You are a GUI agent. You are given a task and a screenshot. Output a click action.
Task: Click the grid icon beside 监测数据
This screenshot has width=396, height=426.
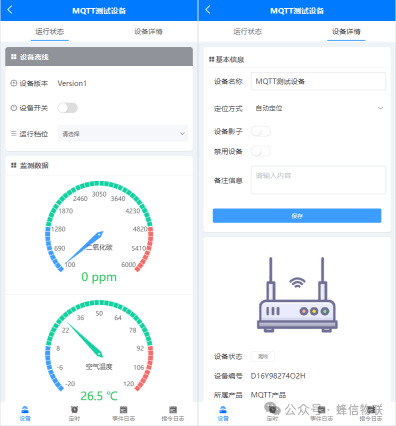tap(14, 165)
